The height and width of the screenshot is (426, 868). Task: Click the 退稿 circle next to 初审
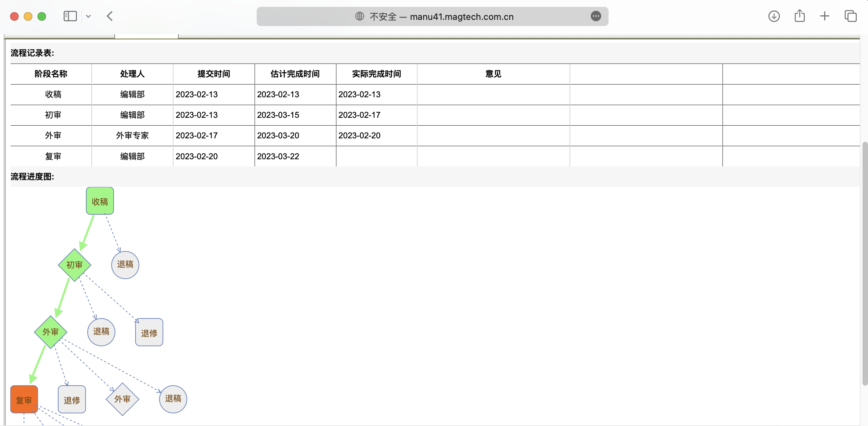pos(125,265)
